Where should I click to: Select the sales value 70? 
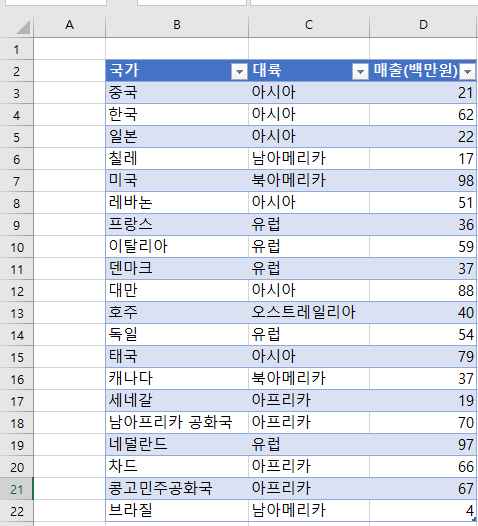[x=423, y=423]
